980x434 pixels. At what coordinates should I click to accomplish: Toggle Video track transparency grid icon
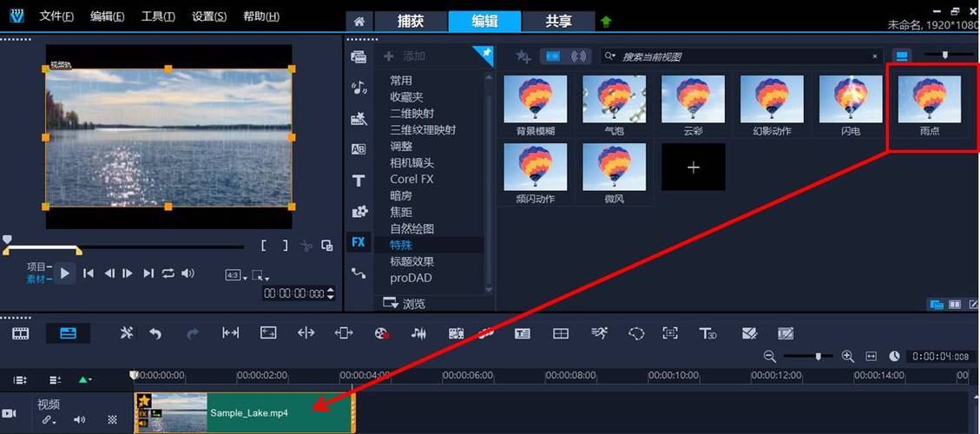pos(112,419)
